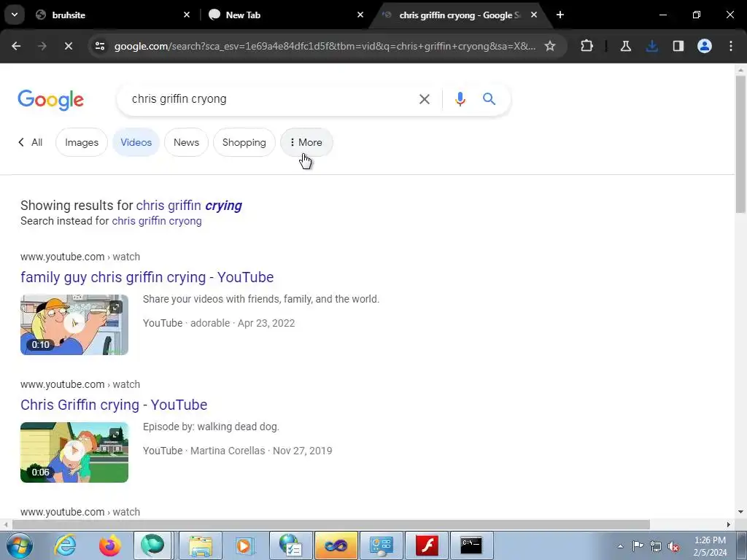
Task: Click the vertical page scrollbar thumb
Action: [740, 144]
